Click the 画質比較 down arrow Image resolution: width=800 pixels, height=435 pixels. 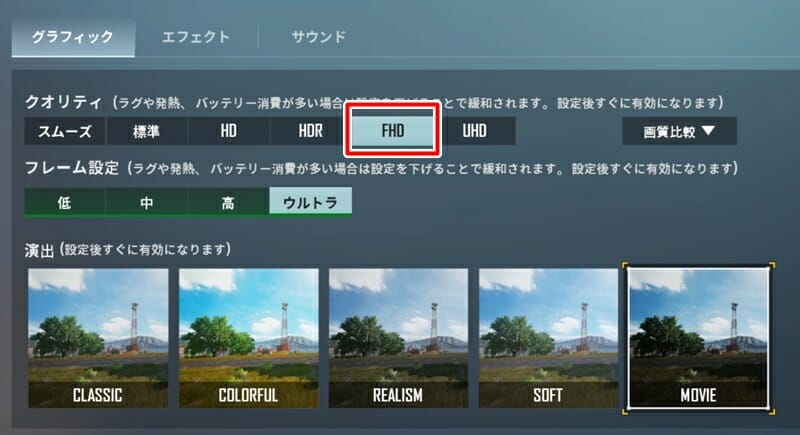(x=708, y=131)
